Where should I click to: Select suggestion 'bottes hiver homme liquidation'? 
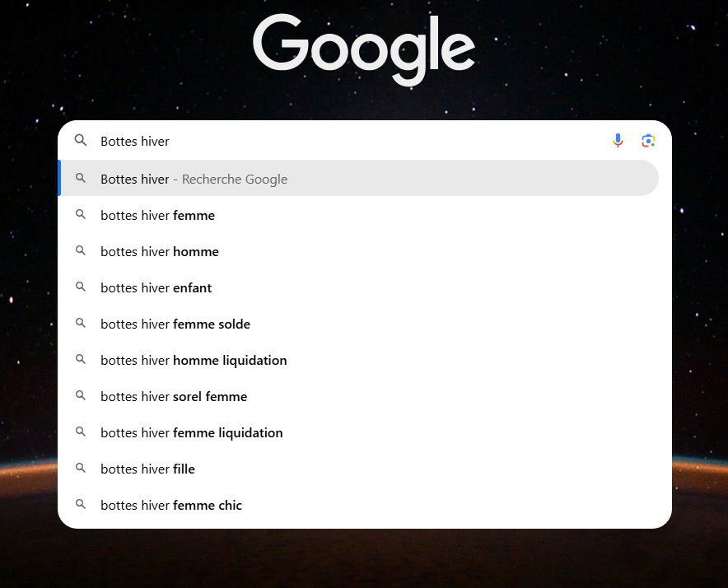point(358,360)
